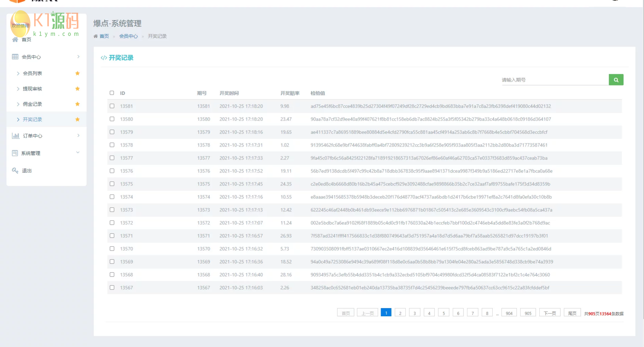
Task: Check the box for row 13580
Action: tap(112, 119)
